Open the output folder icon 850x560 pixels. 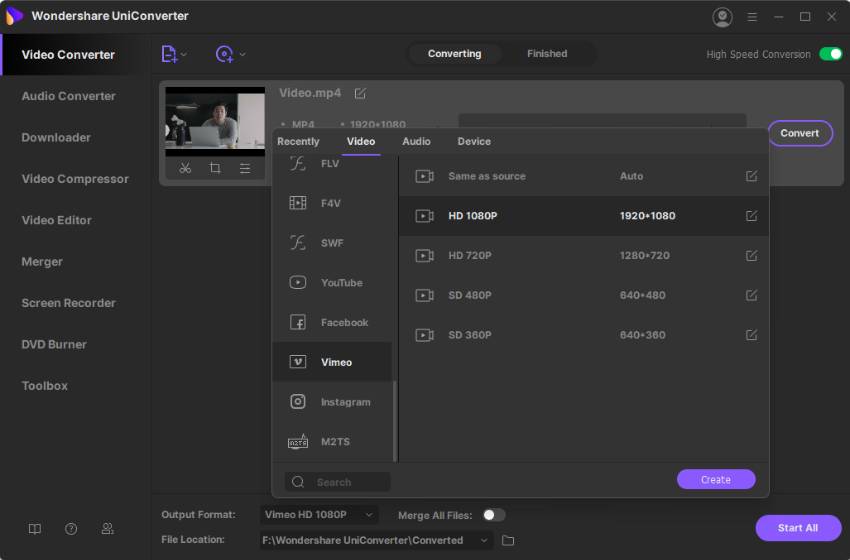[508, 540]
